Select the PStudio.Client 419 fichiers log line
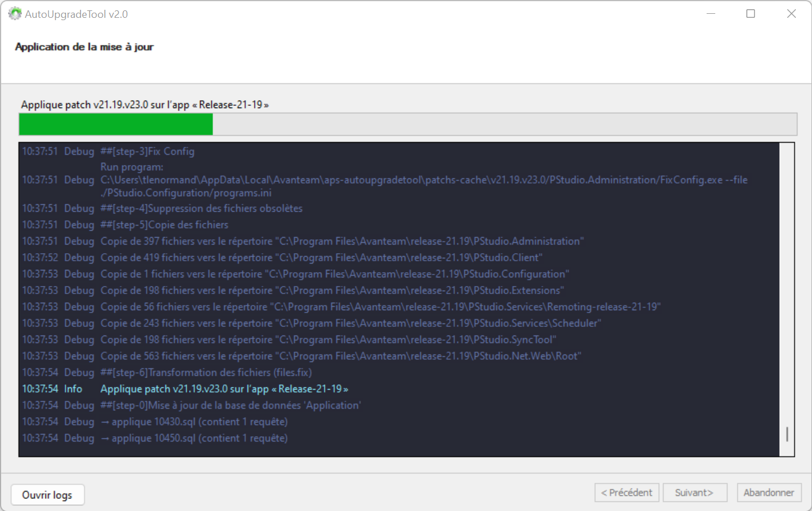Screen dimensions: 812x511 pyautogui.click(x=321, y=258)
